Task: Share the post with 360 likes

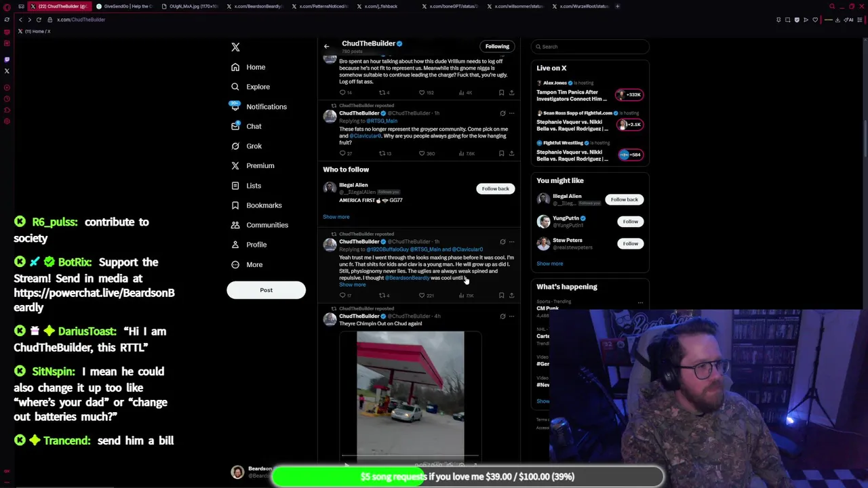Action: pyautogui.click(x=511, y=153)
